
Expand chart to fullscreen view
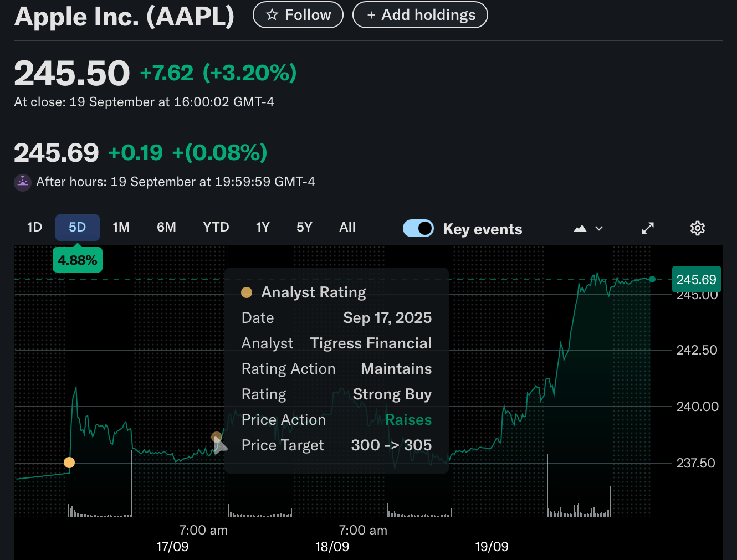click(x=647, y=228)
